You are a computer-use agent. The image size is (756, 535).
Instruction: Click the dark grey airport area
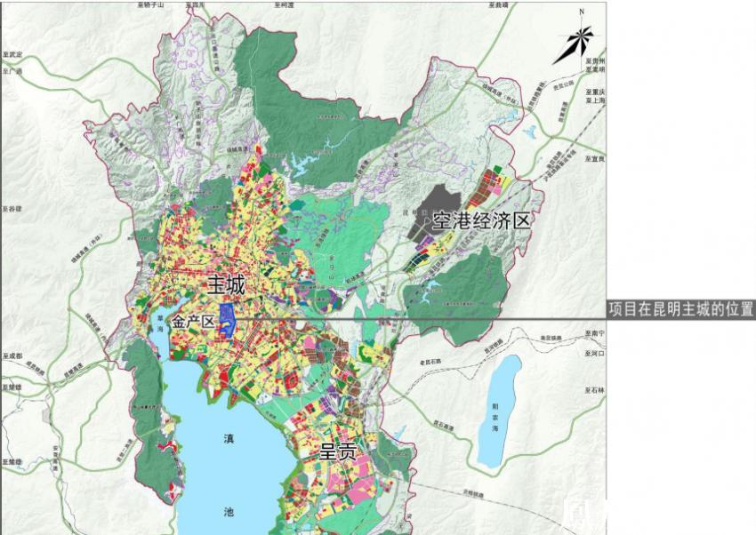[x=434, y=210]
